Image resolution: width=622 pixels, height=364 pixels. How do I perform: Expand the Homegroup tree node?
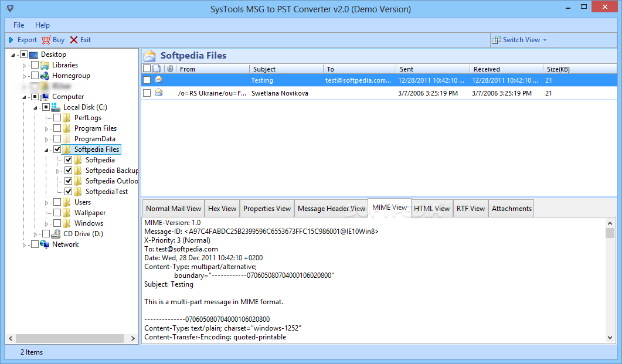click(x=24, y=76)
